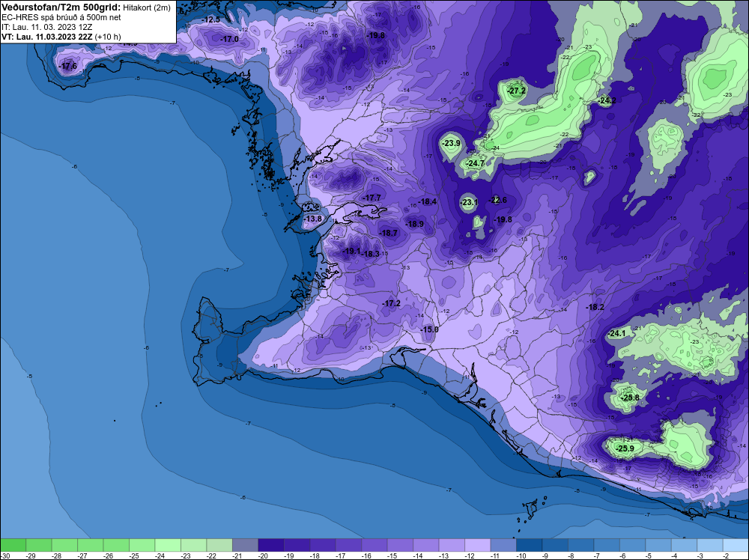Click the "(+10 h)" forecast offset text
The image size is (749, 560).
pyautogui.click(x=108, y=37)
